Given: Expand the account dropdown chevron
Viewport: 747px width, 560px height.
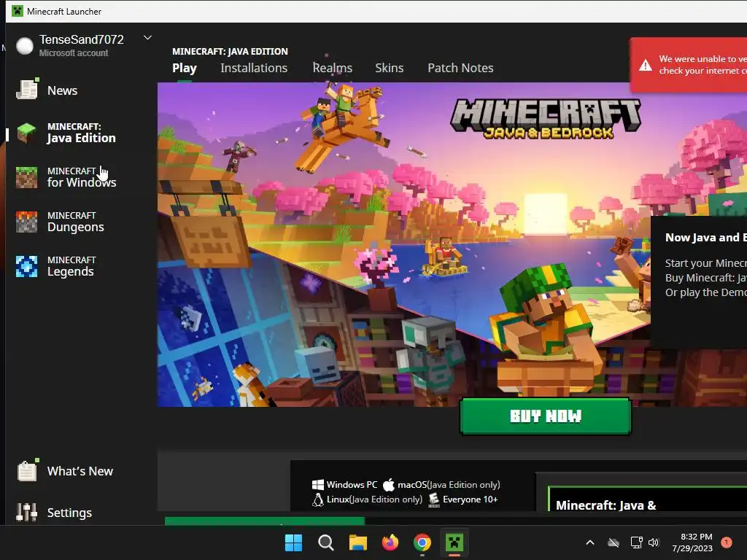Looking at the screenshot, I should (147, 38).
